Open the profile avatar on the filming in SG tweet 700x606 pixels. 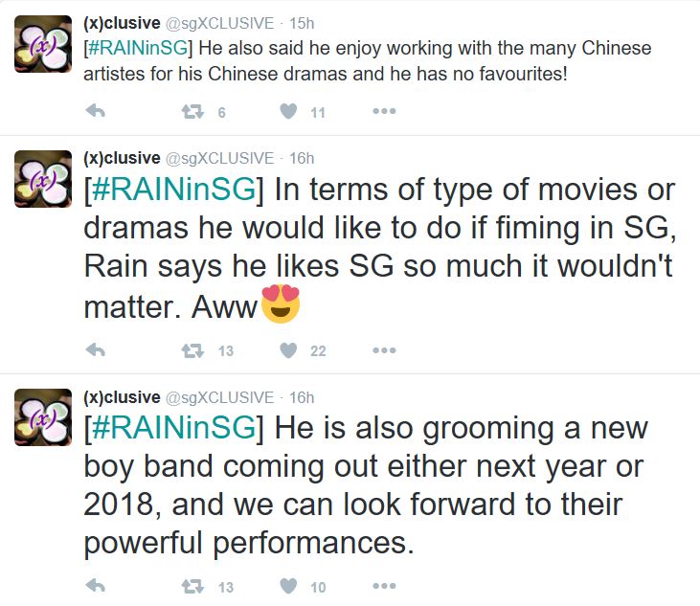[x=43, y=179]
